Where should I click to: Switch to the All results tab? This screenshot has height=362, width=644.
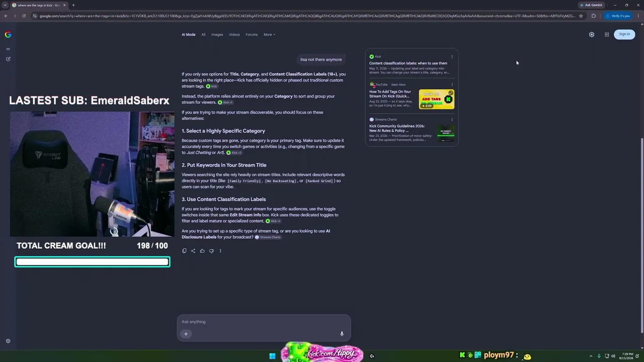tap(203, 35)
